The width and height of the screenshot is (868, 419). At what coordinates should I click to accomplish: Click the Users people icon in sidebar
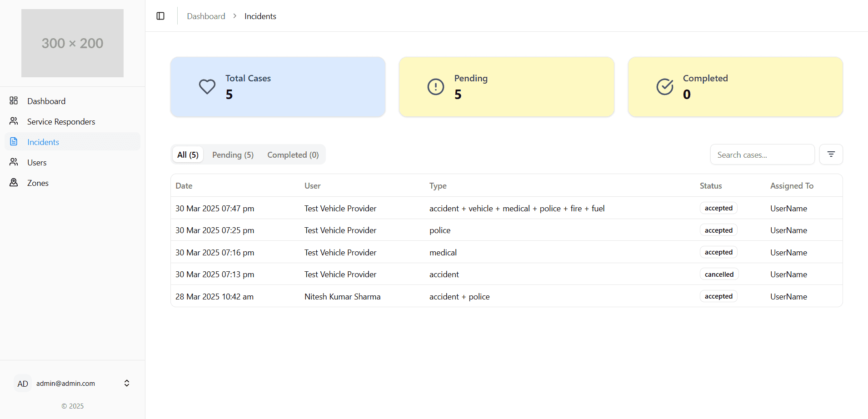[x=14, y=162]
